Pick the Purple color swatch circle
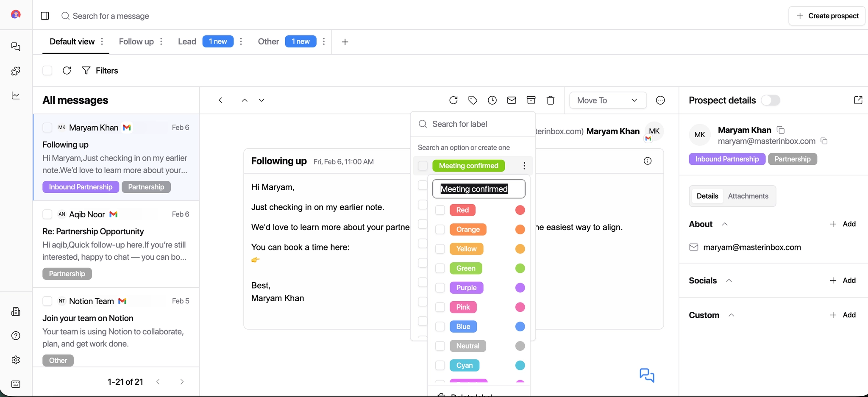868x397 pixels. coord(520,288)
